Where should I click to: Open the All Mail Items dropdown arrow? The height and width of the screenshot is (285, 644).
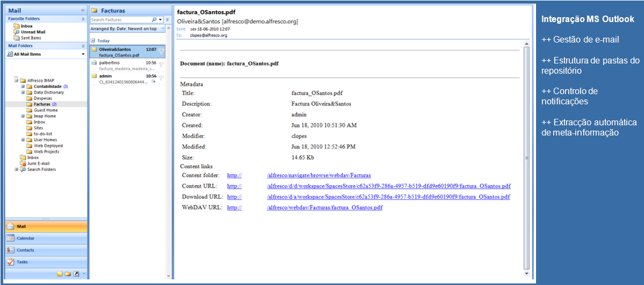[x=83, y=54]
